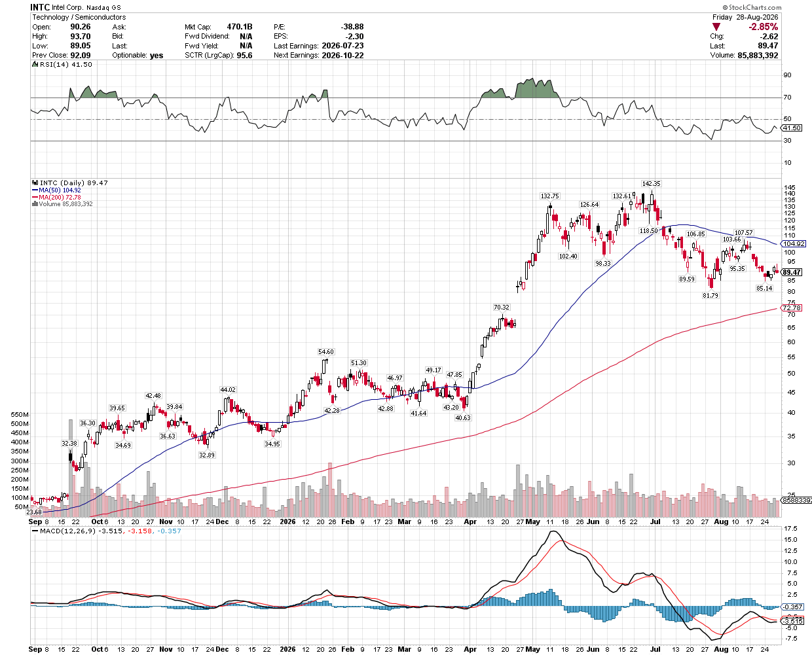Select the INTC (Daily) 89.47 legend label

pyautogui.click(x=70, y=183)
